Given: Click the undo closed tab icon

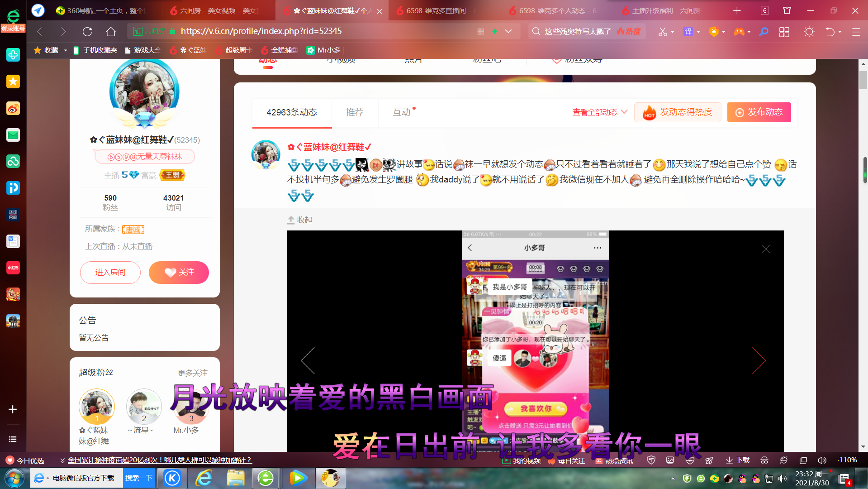Looking at the screenshot, I should [830, 32].
